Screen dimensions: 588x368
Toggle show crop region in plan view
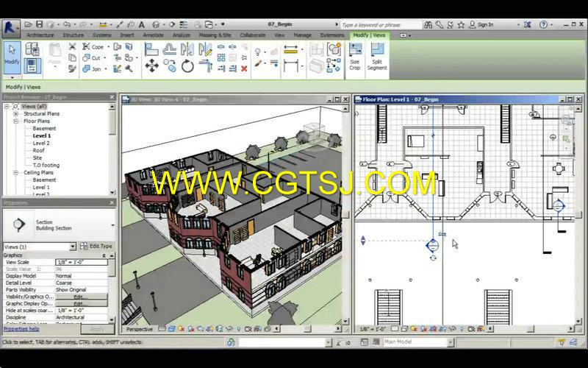coord(442,329)
